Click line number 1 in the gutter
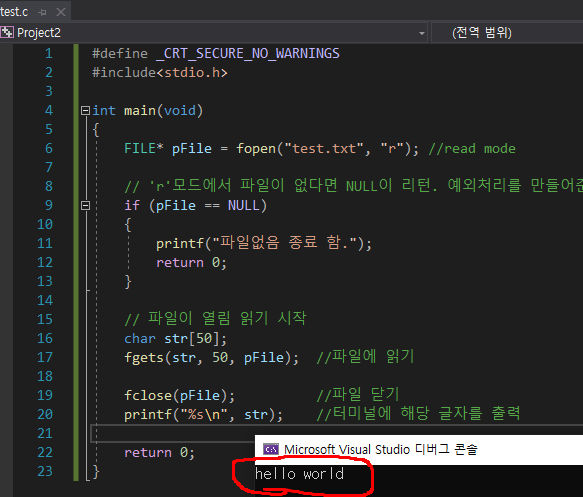 click(49, 54)
